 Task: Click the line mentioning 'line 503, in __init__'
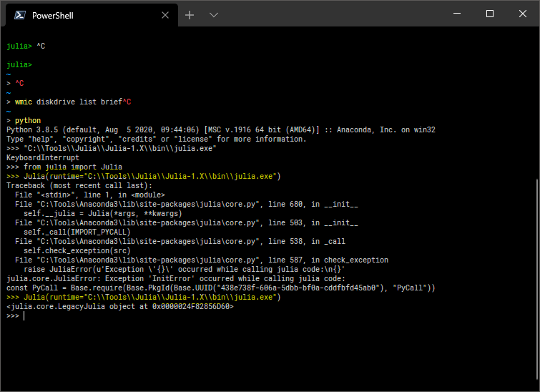click(x=186, y=223)
